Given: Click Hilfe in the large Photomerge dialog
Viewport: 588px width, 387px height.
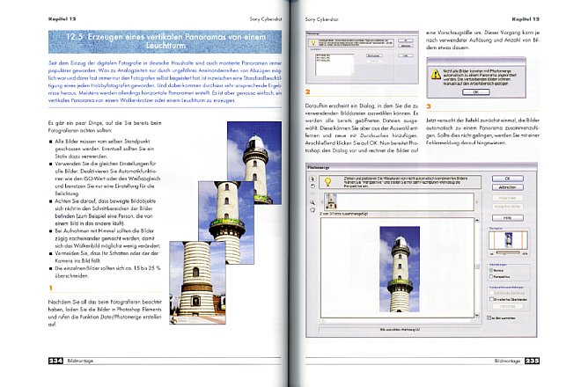Looking at the screenshot, I should pyautogui.click(x=508, y=217).
